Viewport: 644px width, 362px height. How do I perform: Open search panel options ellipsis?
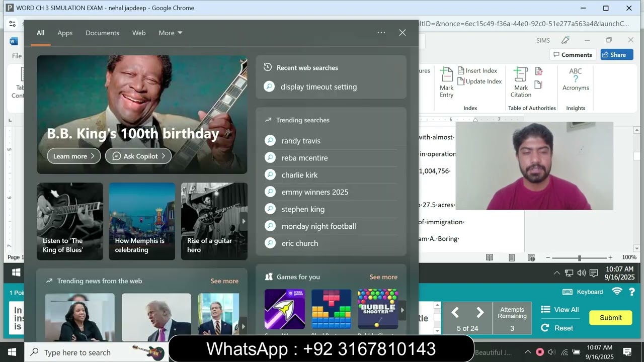coord(381,33)
